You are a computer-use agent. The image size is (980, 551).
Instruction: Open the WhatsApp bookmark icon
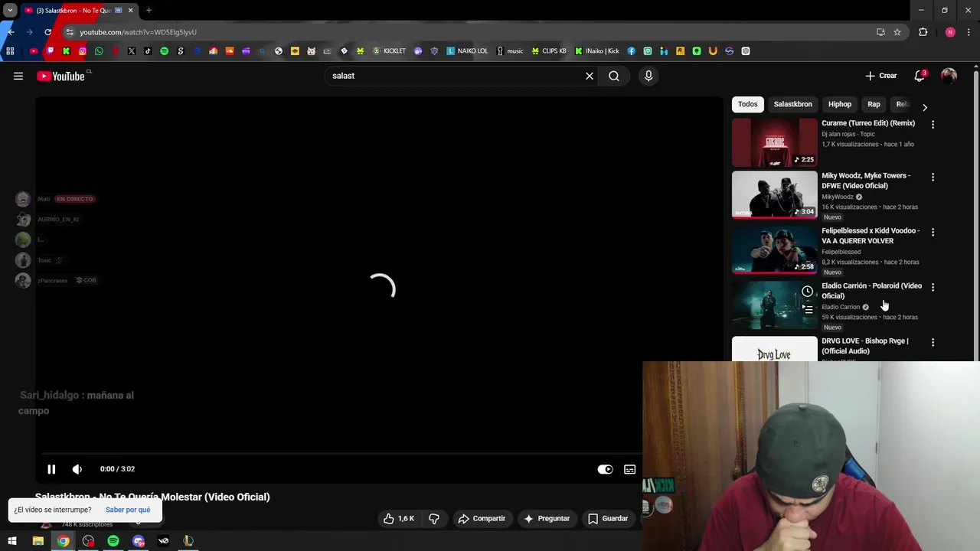tap(99, 51)
